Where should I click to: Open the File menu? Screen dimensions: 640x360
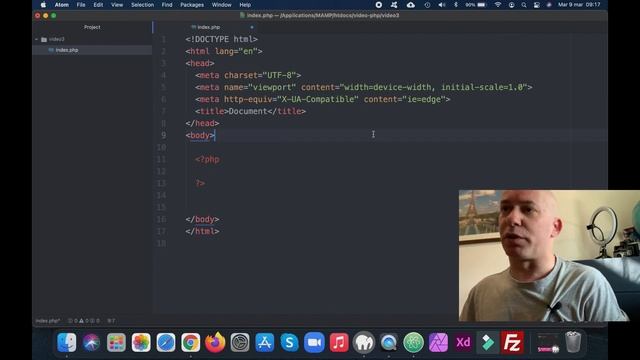pos(81,5)
